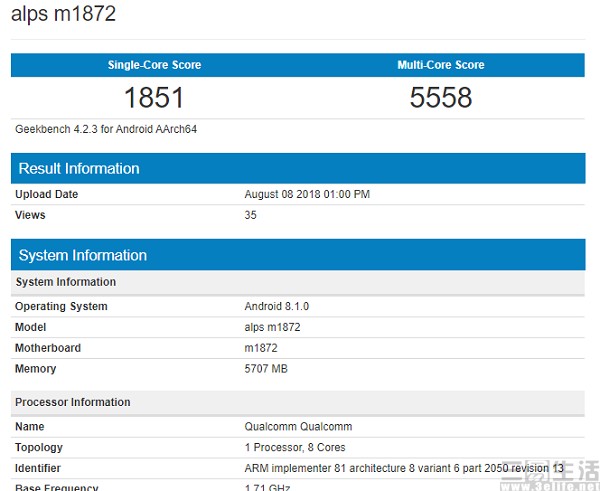Click the single-core score value 1851

154,97
